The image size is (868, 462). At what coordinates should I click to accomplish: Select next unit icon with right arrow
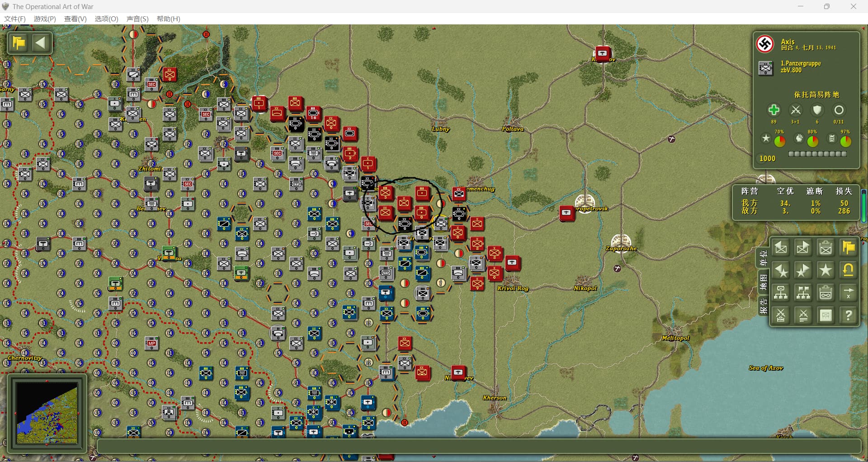pos(803,248)
